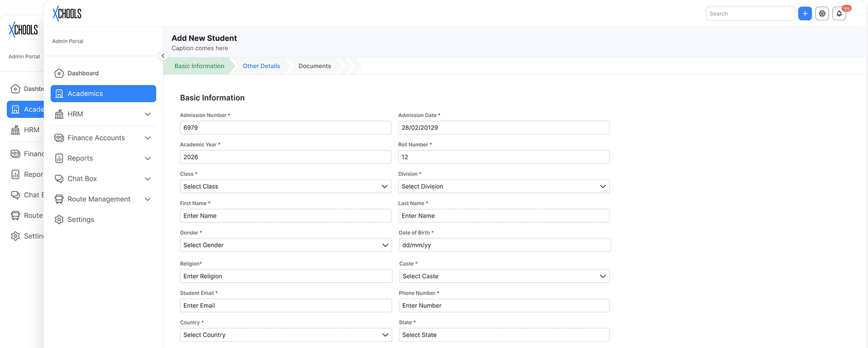Expand the HRM menu chevron
The width and height of the screenshot is (868, 348).
148,114
